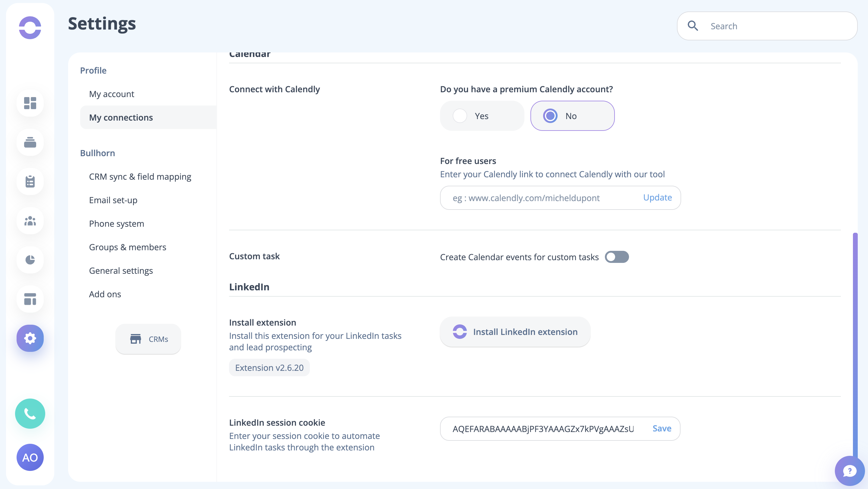Open the tasks clipboard icon in sidebar
The height and width of the screenshot is (489, 868).
tap(30, 182)
